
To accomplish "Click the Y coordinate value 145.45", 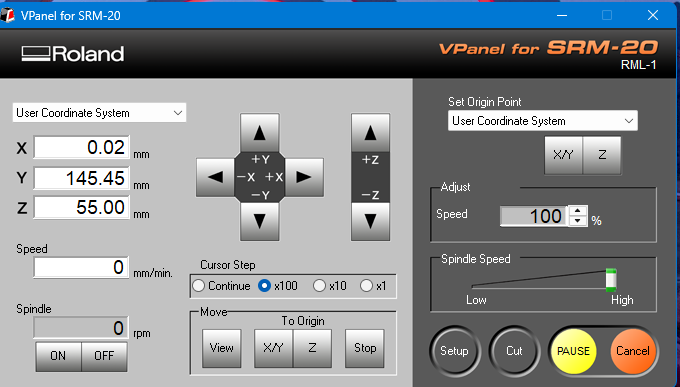I will click(82, 178).
